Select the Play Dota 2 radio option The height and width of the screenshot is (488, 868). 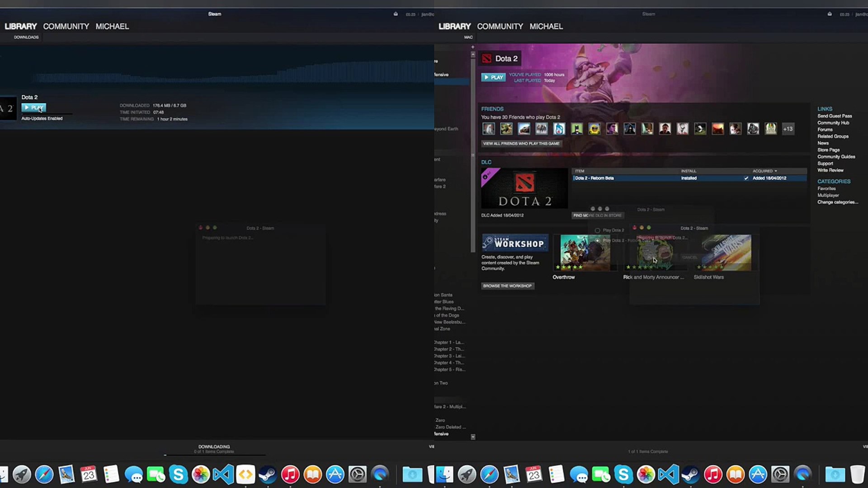[x=598, y=230]
